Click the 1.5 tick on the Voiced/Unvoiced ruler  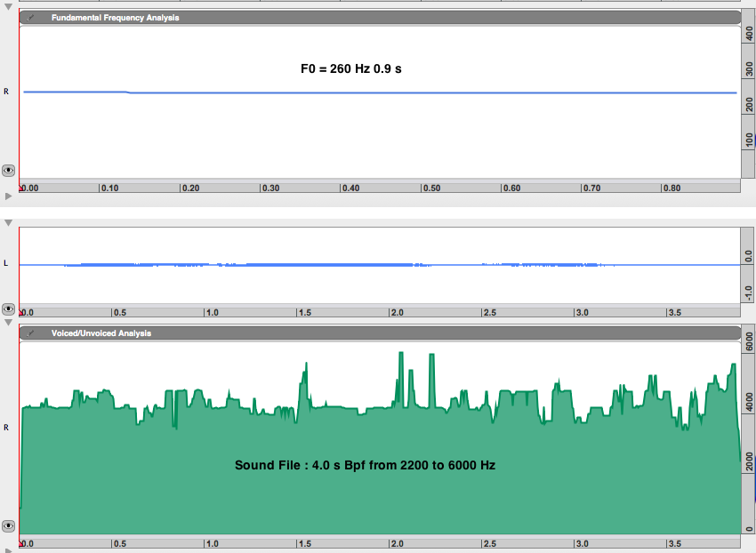tap(304, 543)
